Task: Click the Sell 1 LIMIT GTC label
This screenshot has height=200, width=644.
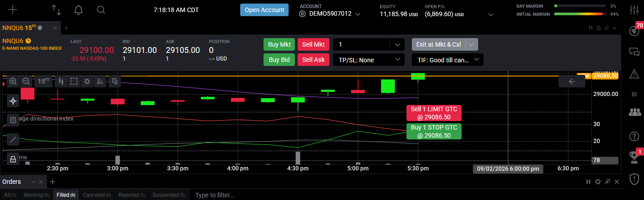Action: 434,113
